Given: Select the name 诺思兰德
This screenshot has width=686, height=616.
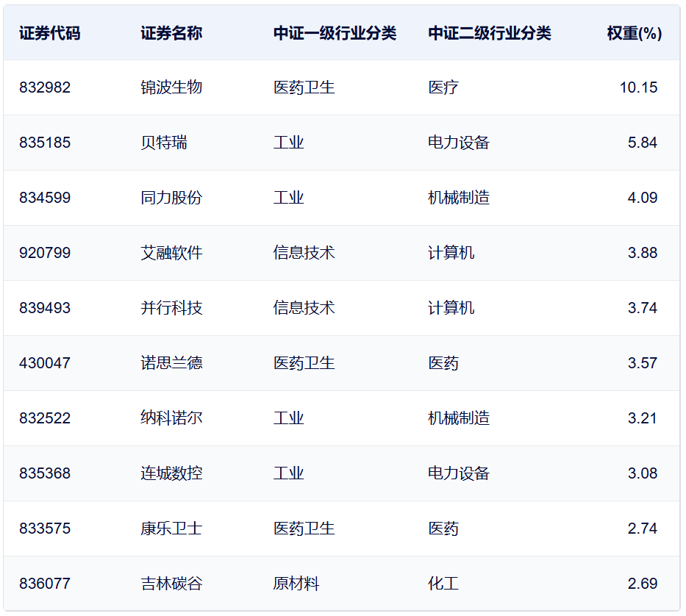Looking at the screenshot, I should (x=171, y=363).
